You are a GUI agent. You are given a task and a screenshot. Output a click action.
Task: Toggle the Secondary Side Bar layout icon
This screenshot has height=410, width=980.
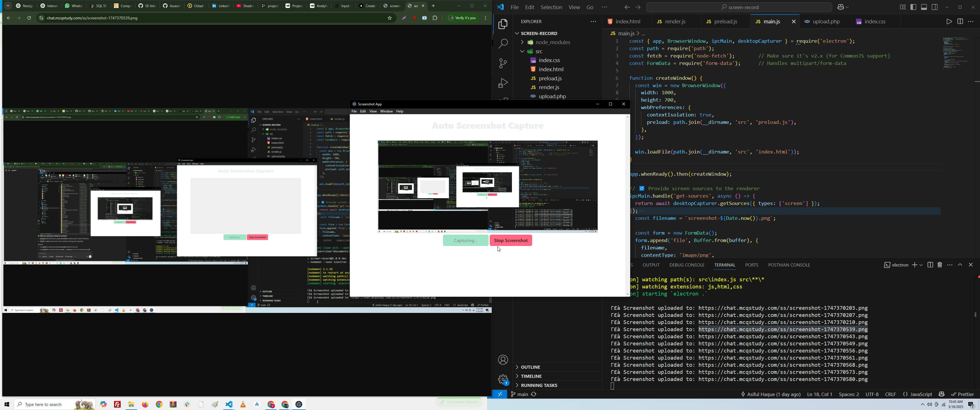(935, 7)
